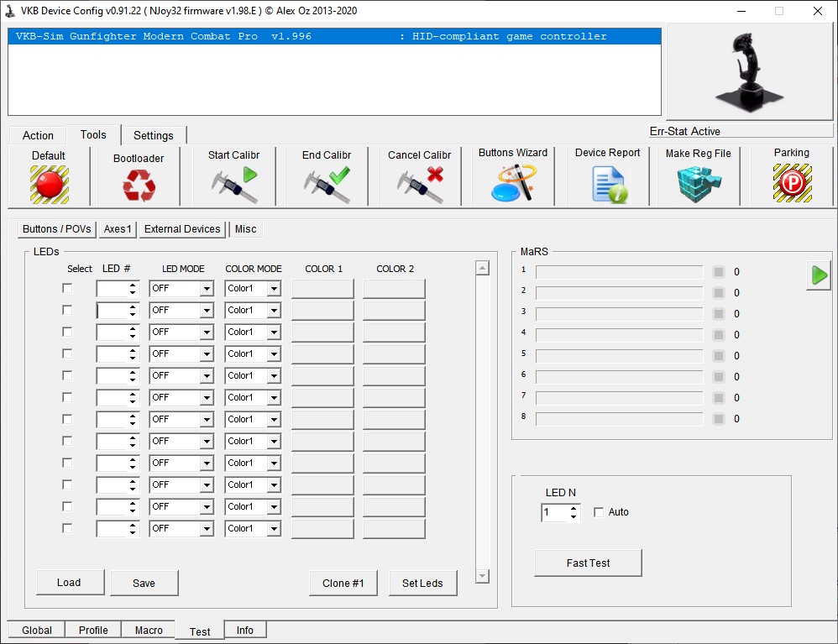Switch to the Global bottom tab
The width and height of the screenshot is (838, 644).
coord(37,630)
